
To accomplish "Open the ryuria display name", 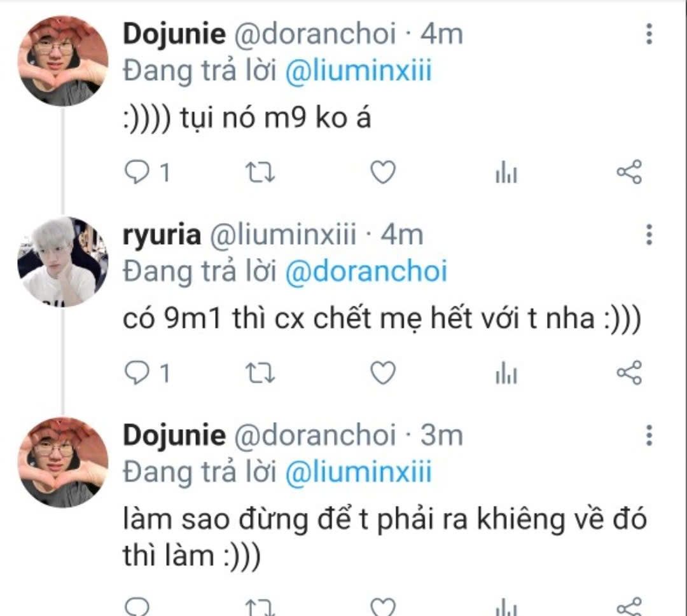I will tap(162, 235).
